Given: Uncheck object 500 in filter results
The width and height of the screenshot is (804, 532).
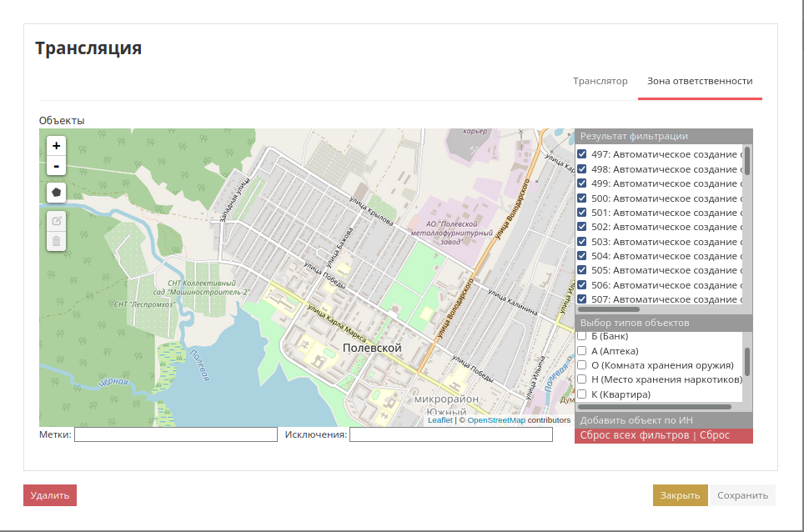Looking at the screenshot, I should click(x=582, y=198).
